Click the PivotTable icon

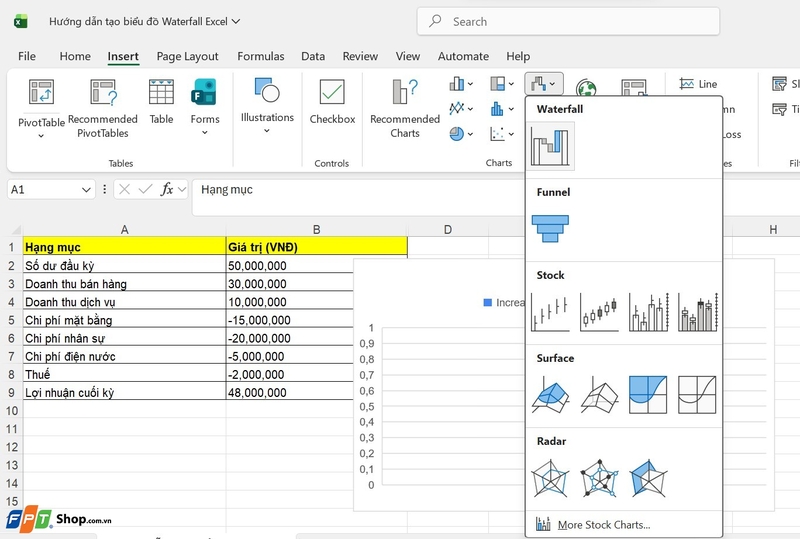pyautogui.click(x=41, y=92)
